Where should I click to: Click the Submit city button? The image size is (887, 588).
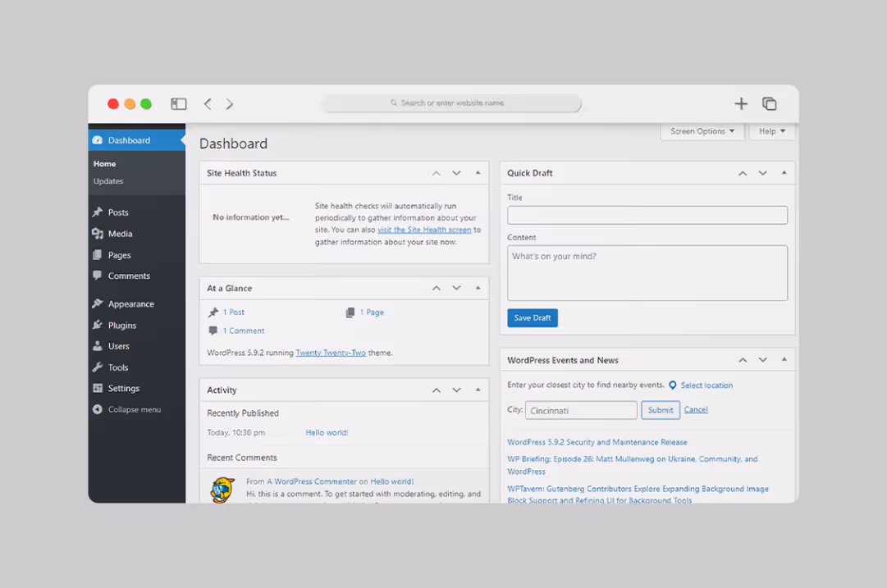click(x=661, y=410)
